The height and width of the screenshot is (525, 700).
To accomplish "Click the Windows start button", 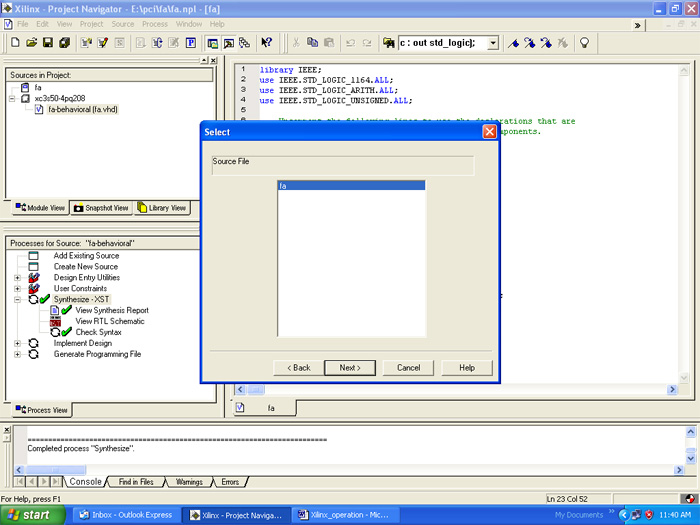I will [32, 515].
